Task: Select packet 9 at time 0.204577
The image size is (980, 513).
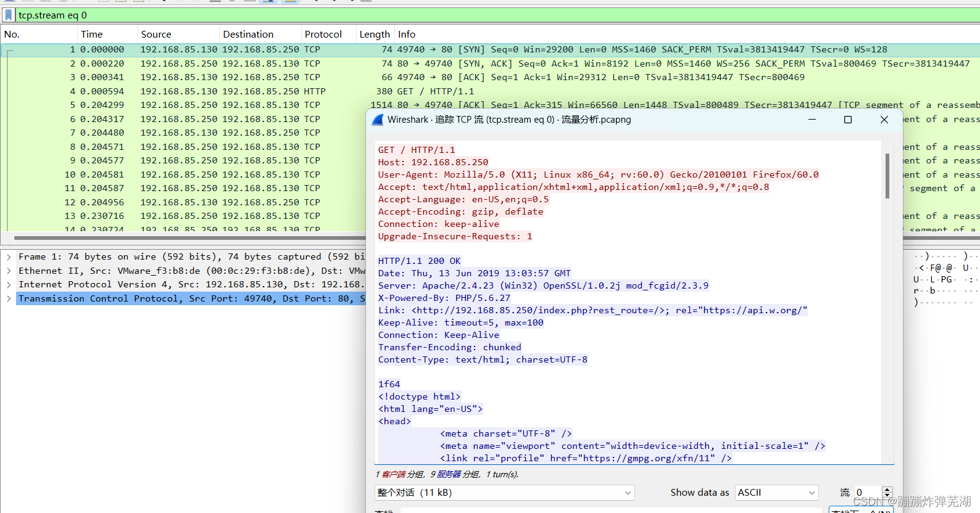Action: click(x=183, y=160)
